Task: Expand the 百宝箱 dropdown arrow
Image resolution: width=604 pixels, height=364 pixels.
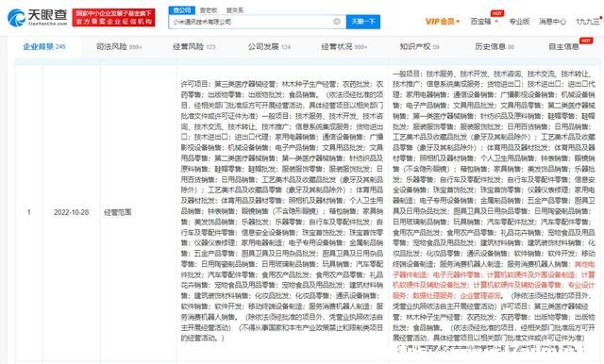Action: tap(496, 22)
